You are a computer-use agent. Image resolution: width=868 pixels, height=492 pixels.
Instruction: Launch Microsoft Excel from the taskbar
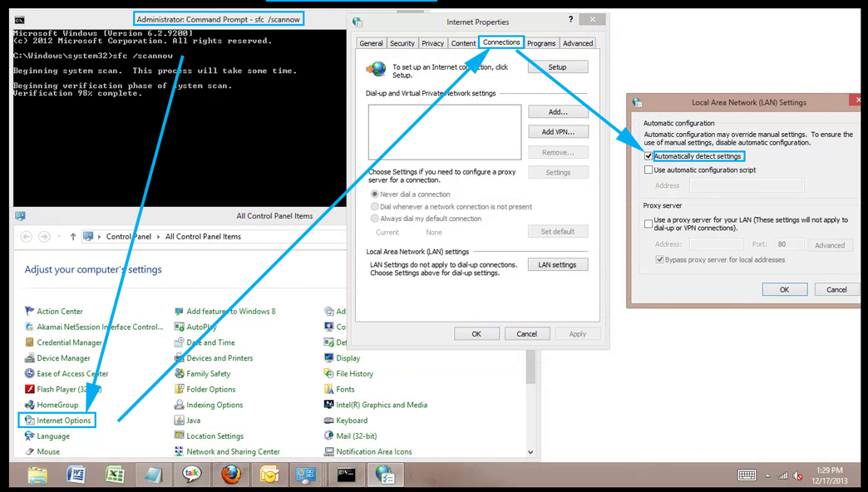115,475
